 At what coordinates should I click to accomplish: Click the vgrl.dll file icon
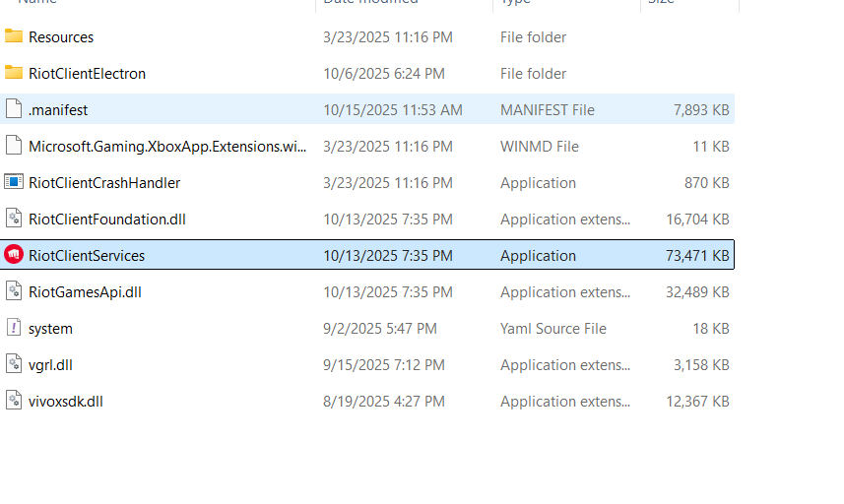pos(14,365)
